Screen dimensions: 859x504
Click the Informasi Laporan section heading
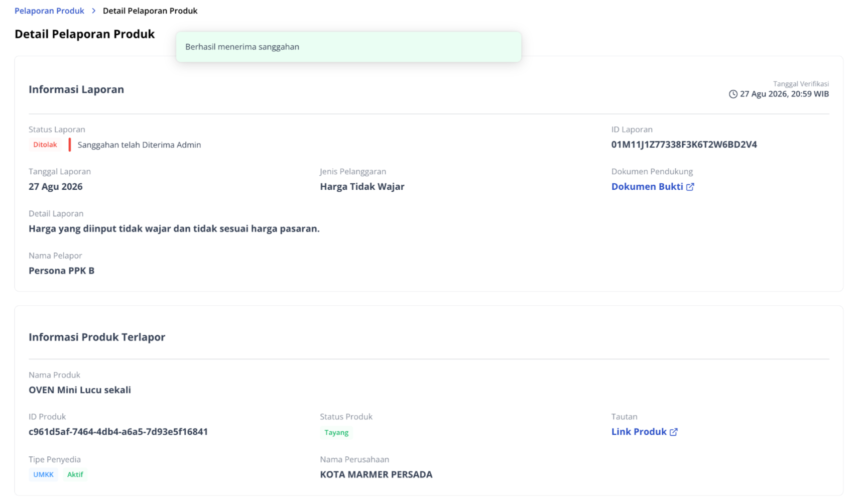(x=76, y=89)
